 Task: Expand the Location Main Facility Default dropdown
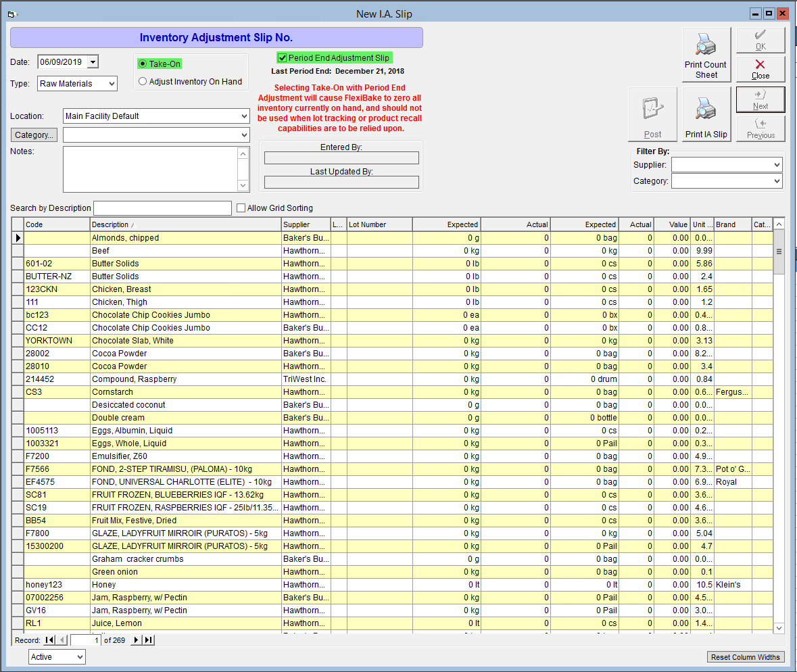tap(244, 116)
